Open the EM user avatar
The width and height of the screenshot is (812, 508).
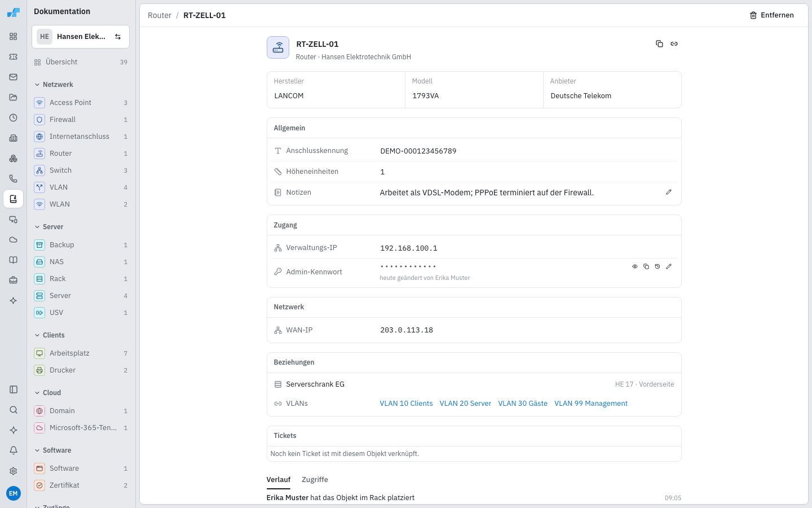[14, 493]
